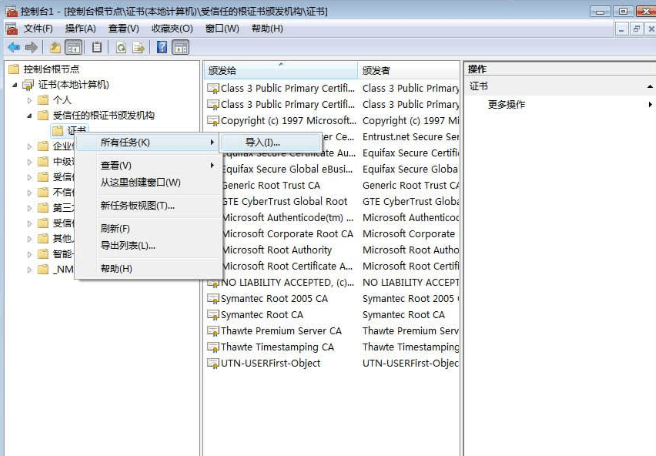Open the 操作(A) menu
Screen dimensions: 656x456
81,28
